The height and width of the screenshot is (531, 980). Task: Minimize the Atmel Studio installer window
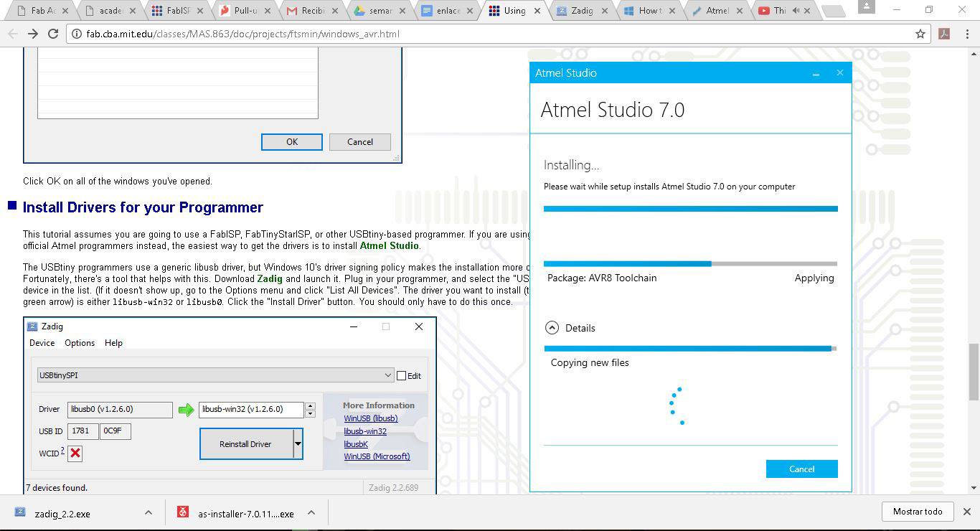(816, 74)
